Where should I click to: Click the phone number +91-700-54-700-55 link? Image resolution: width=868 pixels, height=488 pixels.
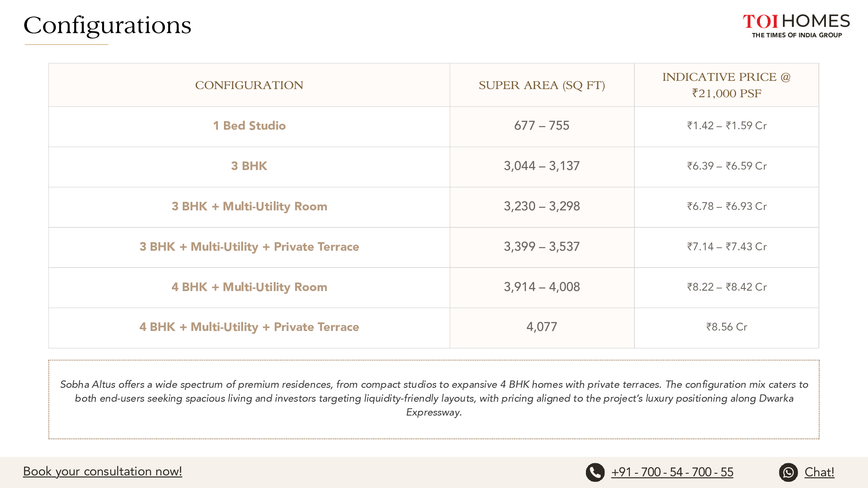tap(672, 472)
